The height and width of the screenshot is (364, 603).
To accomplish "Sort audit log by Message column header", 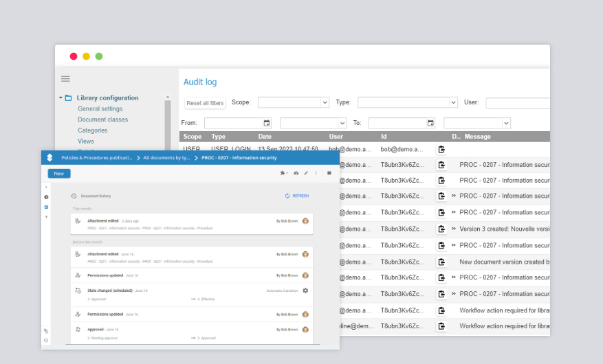I will point(478,136).
